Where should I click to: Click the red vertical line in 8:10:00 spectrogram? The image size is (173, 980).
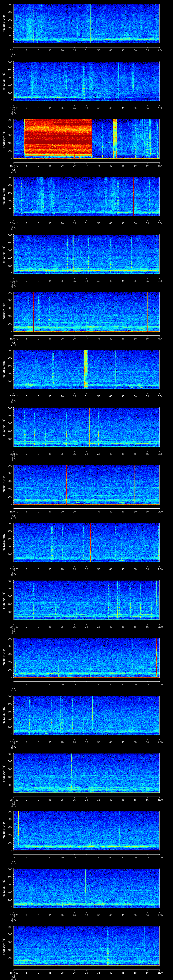91,542
